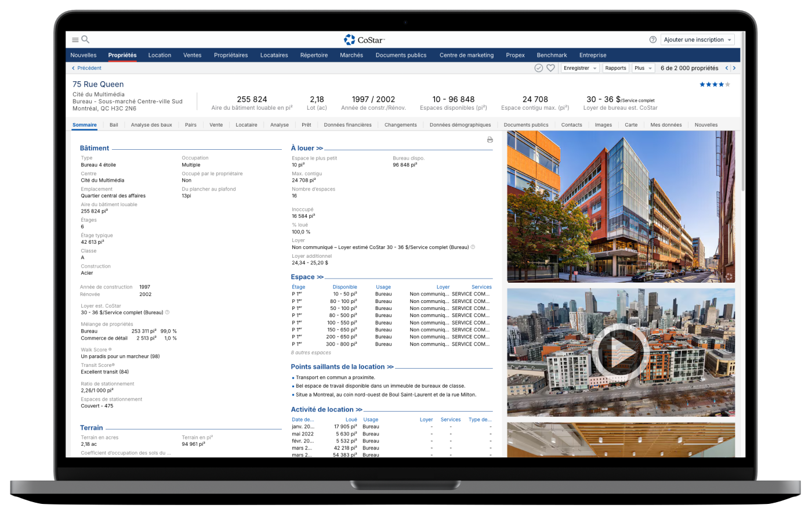Go to next property arrow
Screen dimensions: 812x519
tap(734, 68)
